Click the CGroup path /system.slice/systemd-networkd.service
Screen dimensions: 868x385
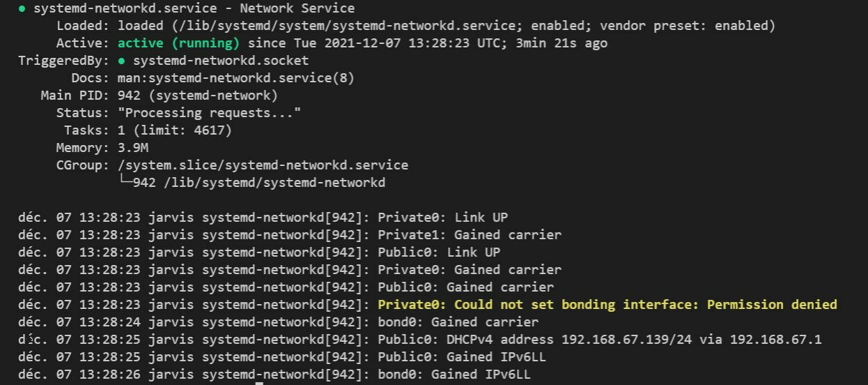coord(263,165)
